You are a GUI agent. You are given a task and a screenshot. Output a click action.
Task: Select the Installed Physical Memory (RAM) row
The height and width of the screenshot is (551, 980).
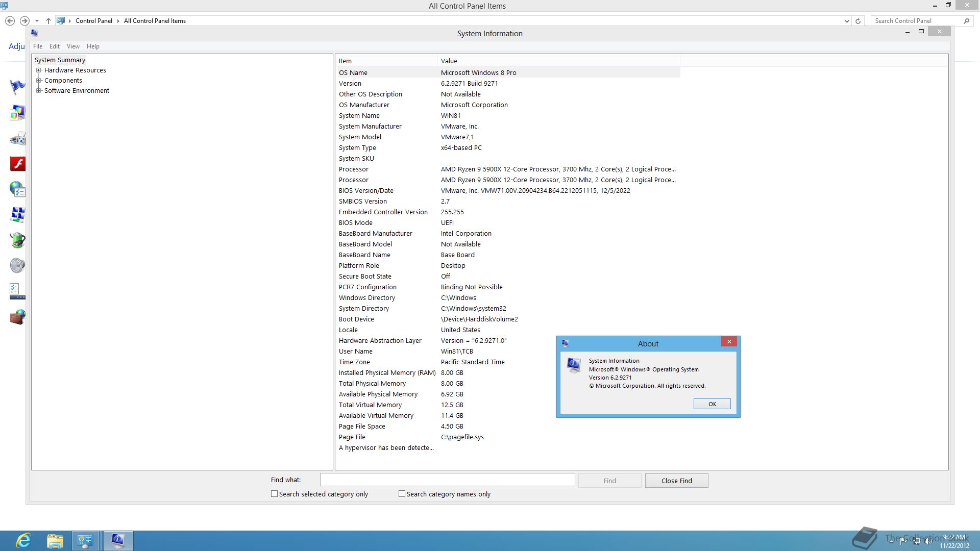(508, 372)
